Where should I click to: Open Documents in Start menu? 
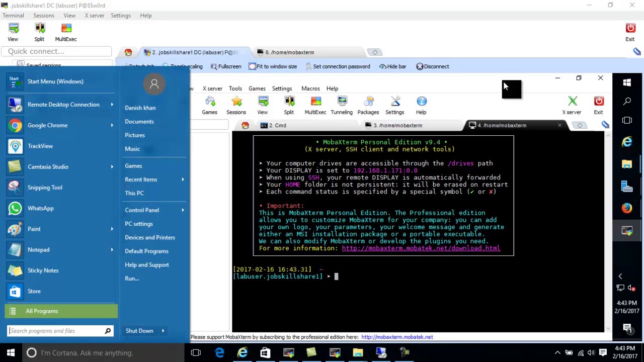click(139, 122)
